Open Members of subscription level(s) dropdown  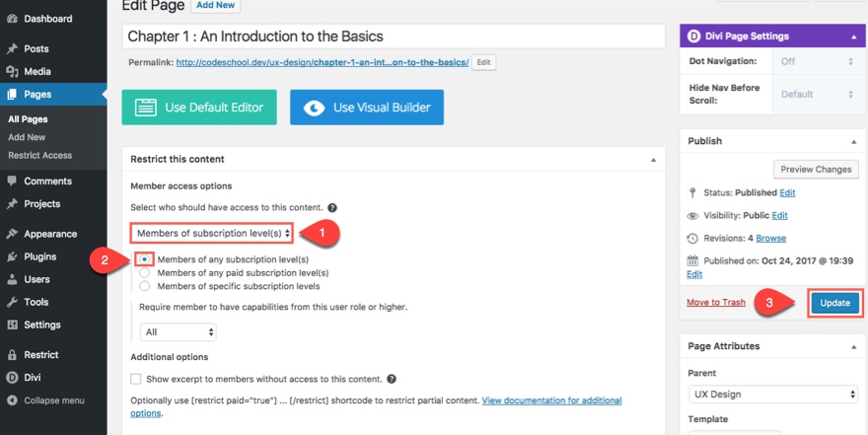pos(213,234)
